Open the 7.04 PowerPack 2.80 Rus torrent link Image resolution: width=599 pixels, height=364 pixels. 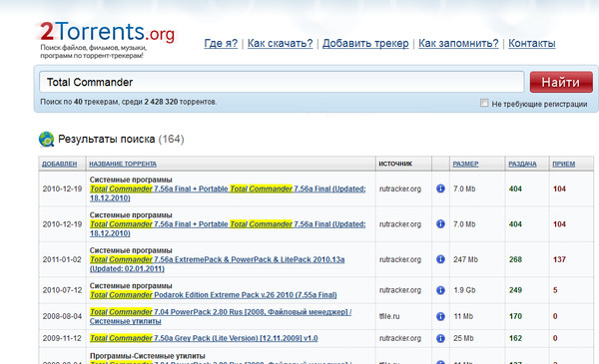point(221,317)
